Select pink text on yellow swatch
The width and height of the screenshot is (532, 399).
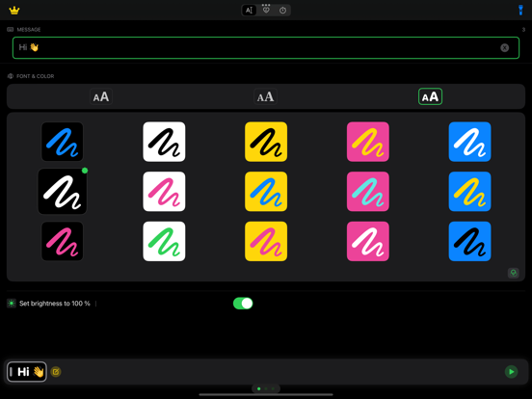[266, 241]
